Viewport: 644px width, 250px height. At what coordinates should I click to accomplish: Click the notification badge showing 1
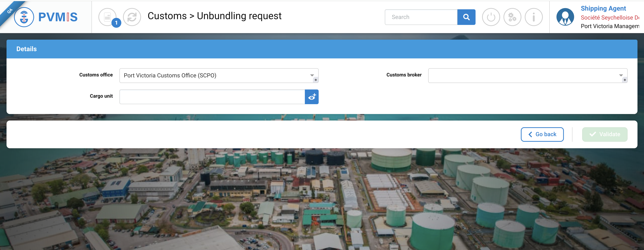116,23
